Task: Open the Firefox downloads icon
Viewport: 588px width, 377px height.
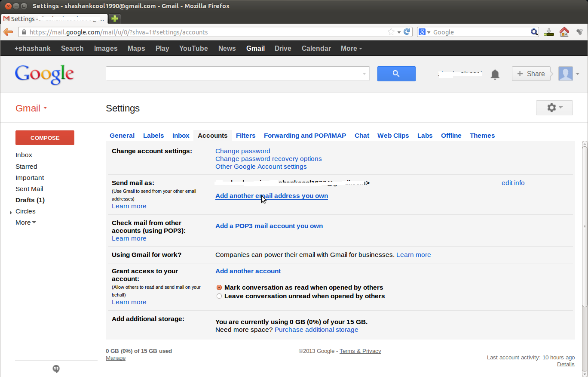Action: (548, 32)
